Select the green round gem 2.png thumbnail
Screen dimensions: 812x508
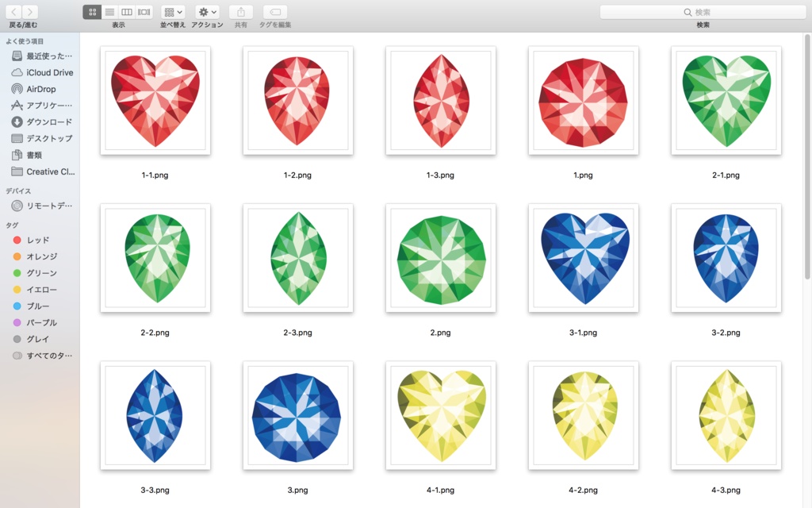[x=441, y=258]
